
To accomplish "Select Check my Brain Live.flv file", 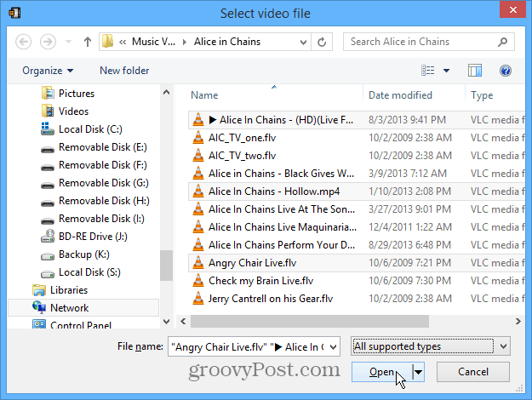I will click(357, 281).
